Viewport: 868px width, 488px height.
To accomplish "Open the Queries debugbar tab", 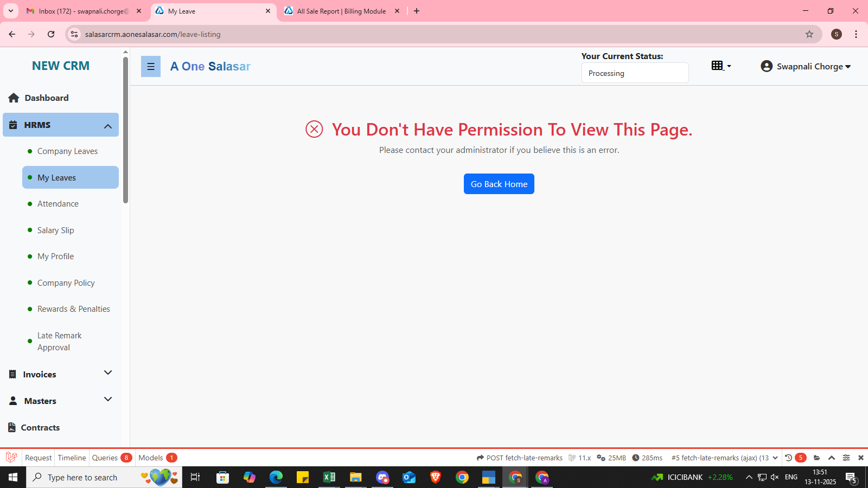I will pos(105,458).
